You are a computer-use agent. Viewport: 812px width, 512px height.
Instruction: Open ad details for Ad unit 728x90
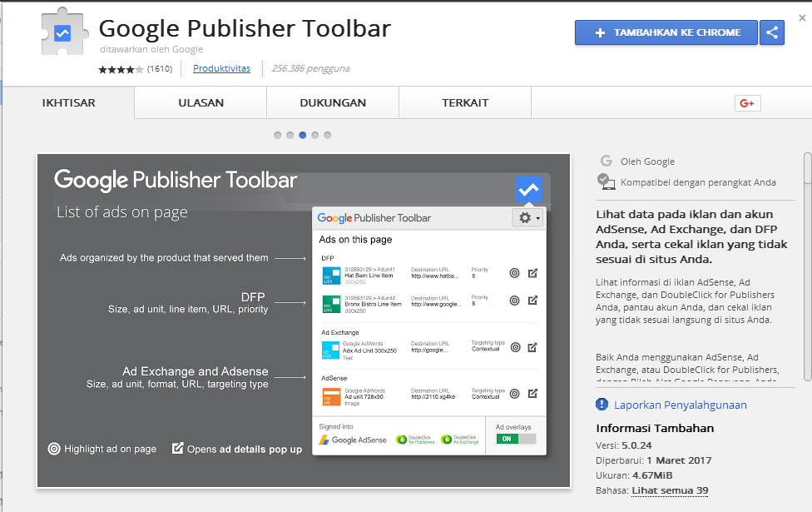coord(532,394)
